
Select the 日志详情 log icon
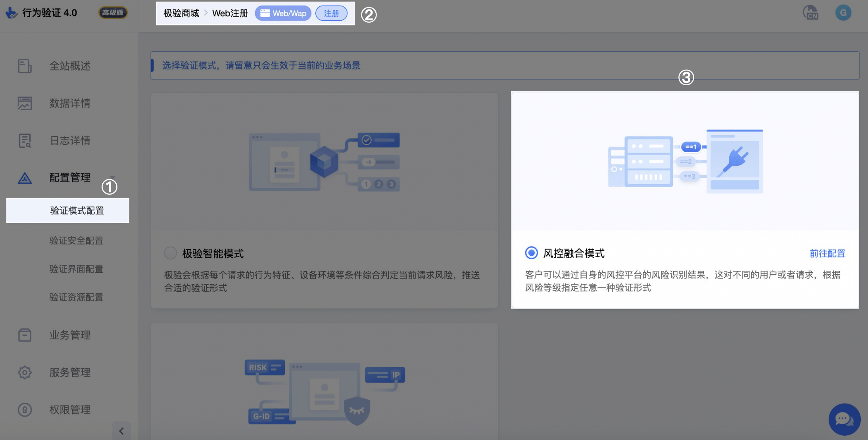25,140
